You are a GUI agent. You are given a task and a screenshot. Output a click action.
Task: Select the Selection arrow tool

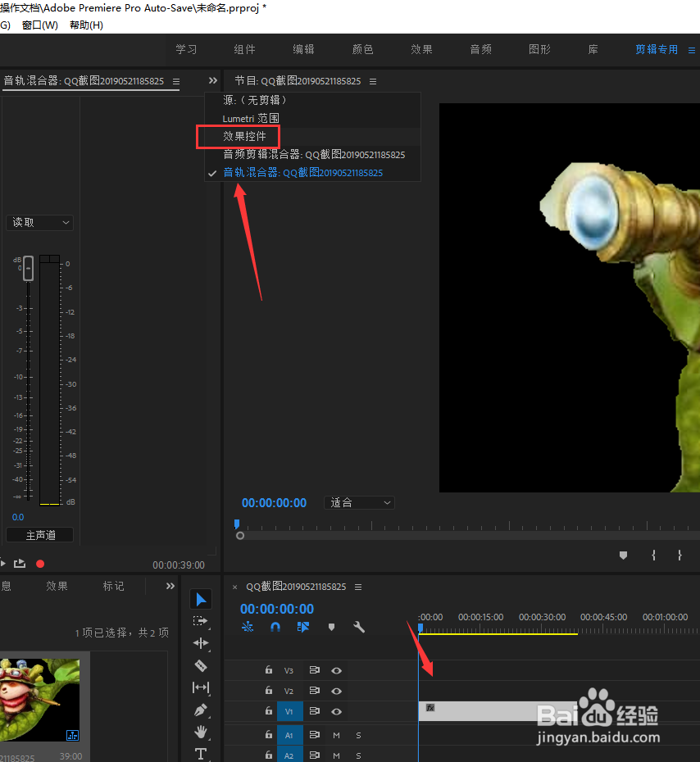coord(201,599)
